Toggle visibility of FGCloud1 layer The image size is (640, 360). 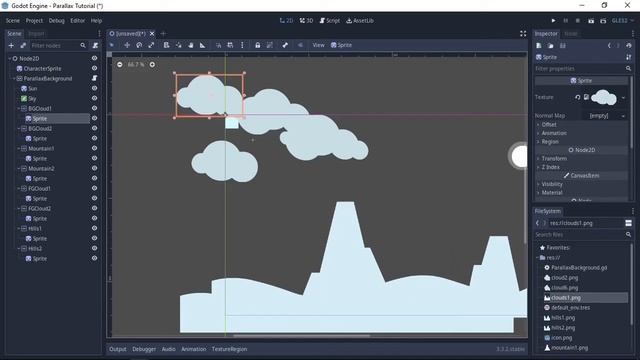tap(94, 188)
